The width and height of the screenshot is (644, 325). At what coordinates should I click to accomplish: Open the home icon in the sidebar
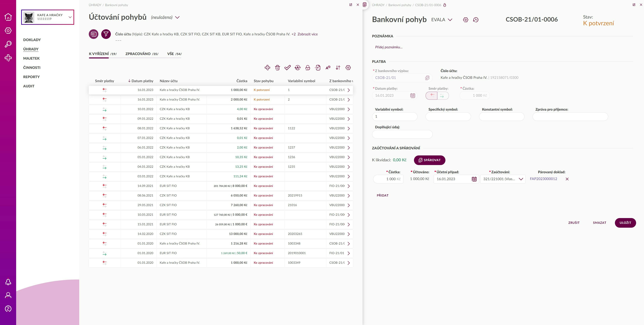pyautogui.click(x=8, y=17)
